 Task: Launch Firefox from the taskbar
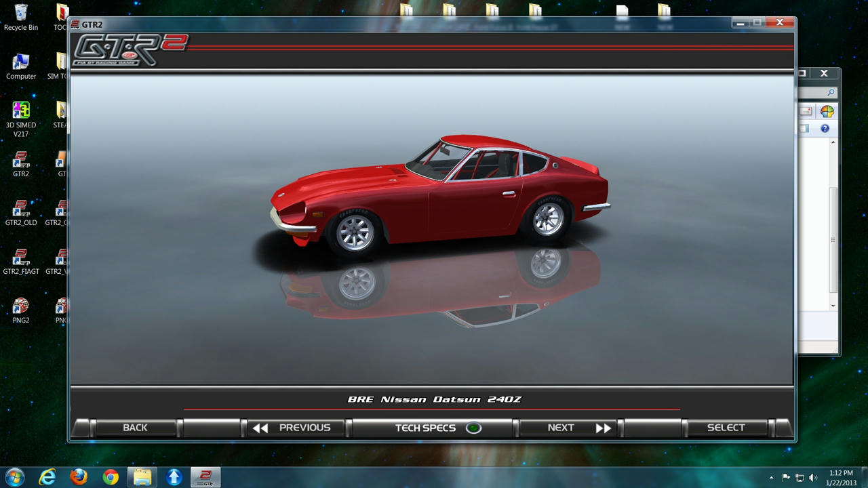tap(79, 477)
